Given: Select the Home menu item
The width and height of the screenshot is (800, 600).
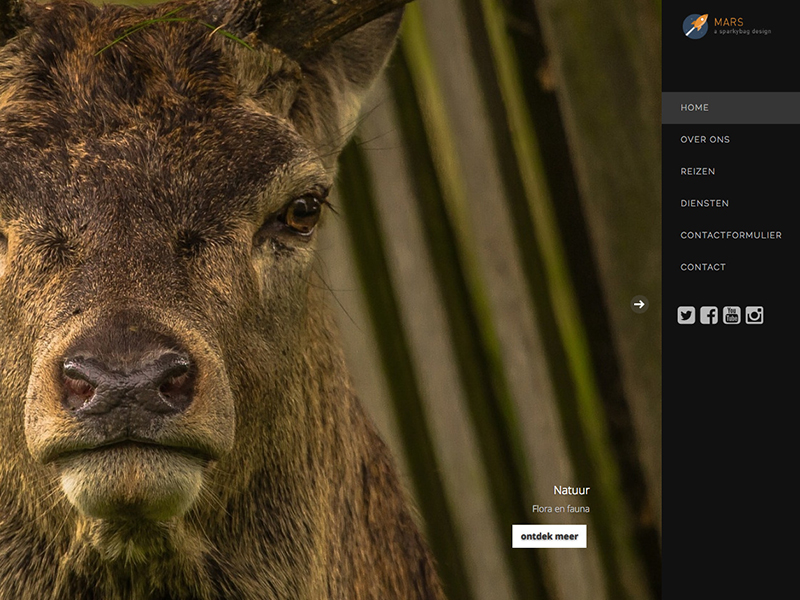Looking at the screenshot, I should pos(694,107).
